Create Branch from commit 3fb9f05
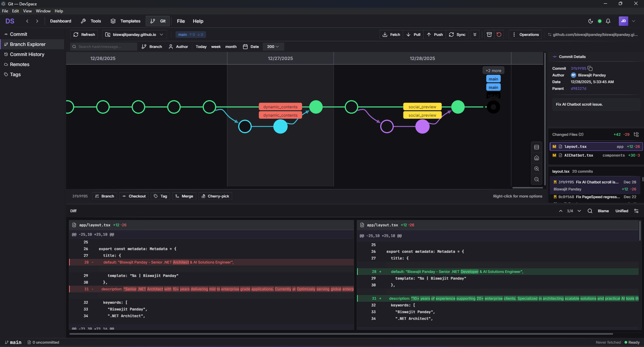 click(x=105, y=196)
